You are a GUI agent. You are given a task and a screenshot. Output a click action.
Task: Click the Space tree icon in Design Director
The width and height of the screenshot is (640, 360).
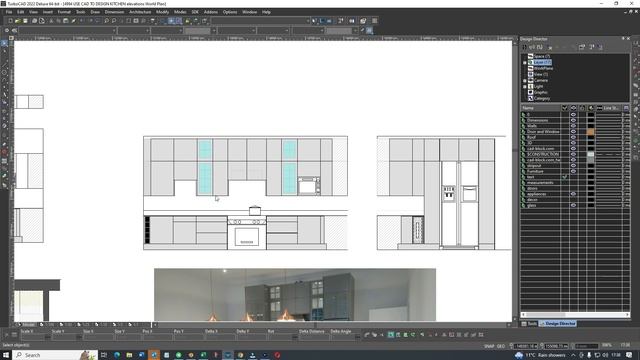click(x=531, y=56)
